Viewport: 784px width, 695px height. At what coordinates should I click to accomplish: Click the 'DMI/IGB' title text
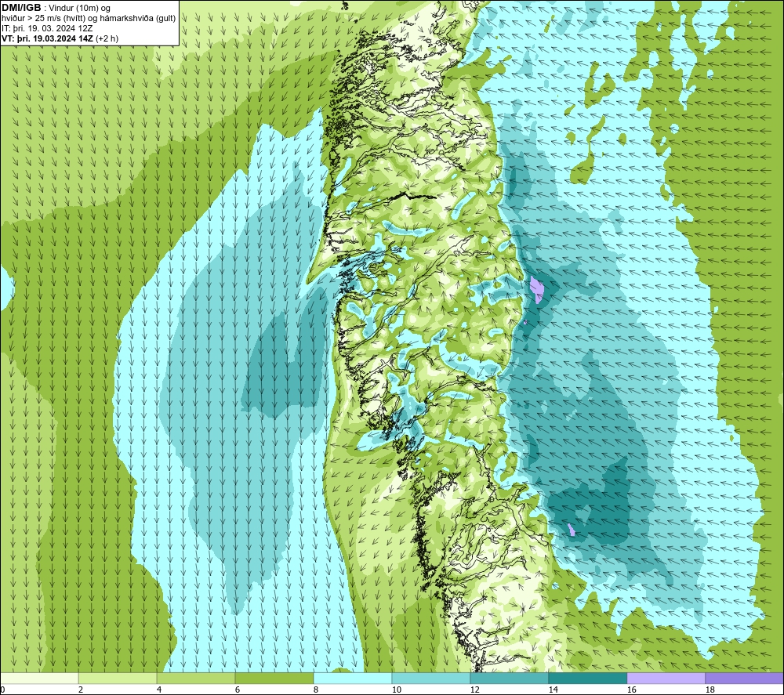[21, 8]
